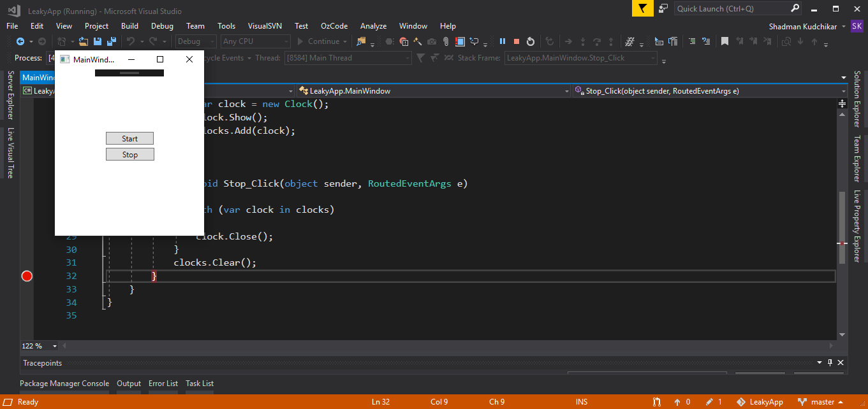Click the Navigate Backward icon
868x409 pixels.
point(20,41)
